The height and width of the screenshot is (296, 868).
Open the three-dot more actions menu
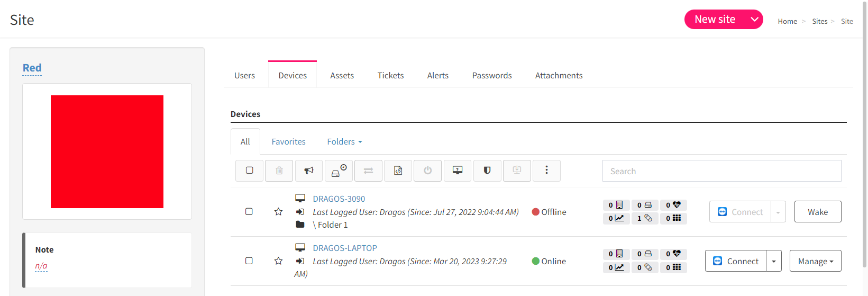(546, 171)
